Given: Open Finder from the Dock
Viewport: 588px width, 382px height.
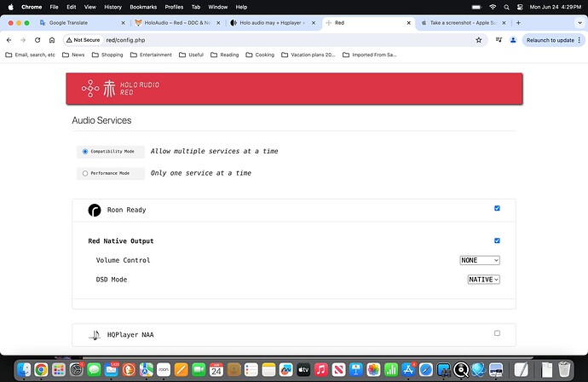Looking at the screenshot, I should click(x=24, y=369).
